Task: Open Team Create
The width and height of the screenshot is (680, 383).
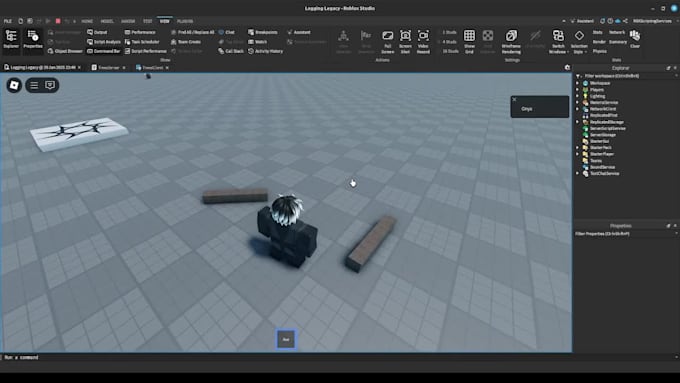Action: (x=186, y=42)
